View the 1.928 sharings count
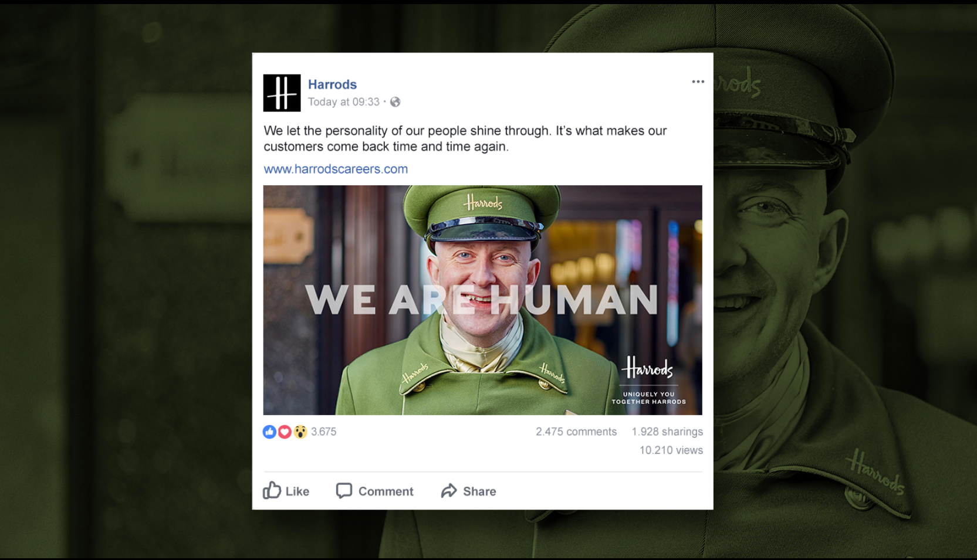 coord(667,432)
